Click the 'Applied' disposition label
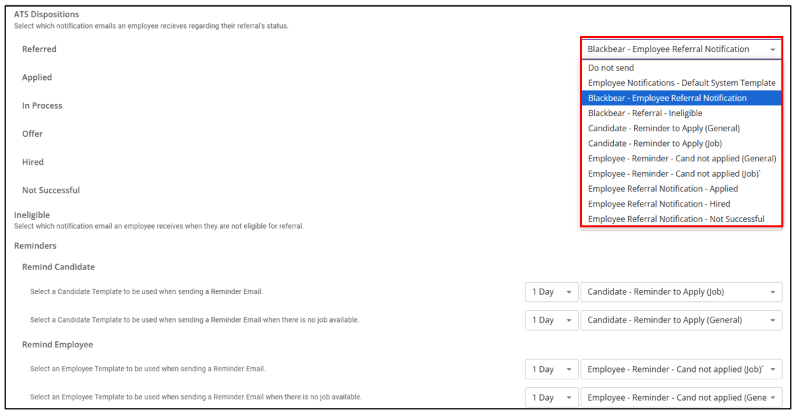The height and width of the screenshot is (414, 796). [37, 78]
